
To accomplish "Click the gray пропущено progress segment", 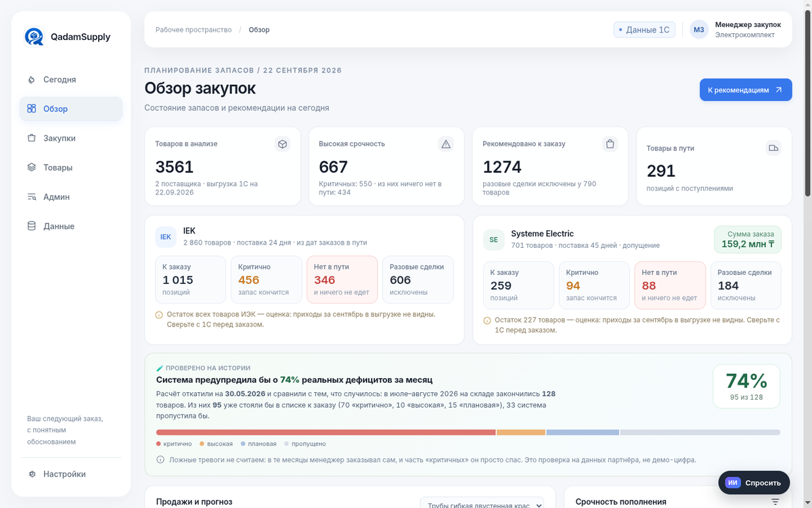I will [x=700, y=432].
